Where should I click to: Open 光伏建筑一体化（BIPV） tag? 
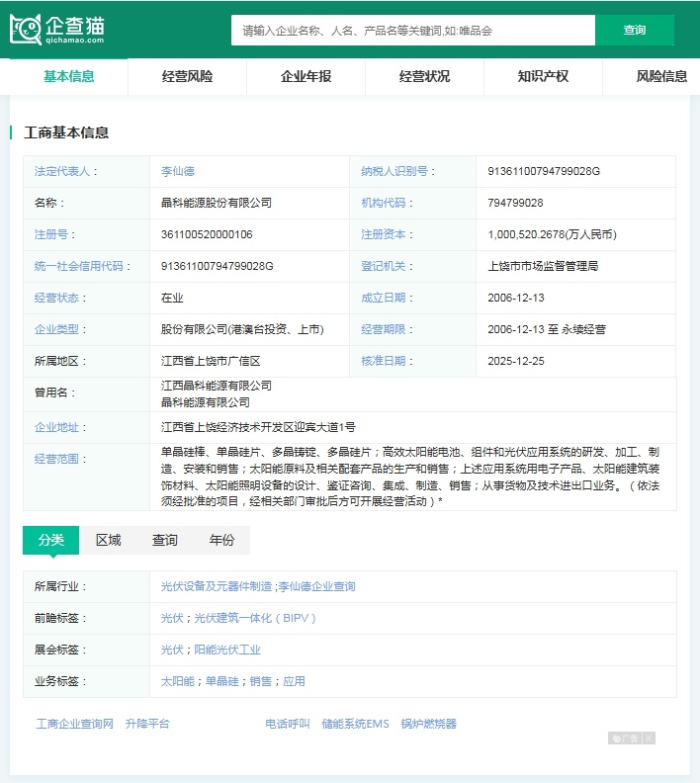[255, 618]
